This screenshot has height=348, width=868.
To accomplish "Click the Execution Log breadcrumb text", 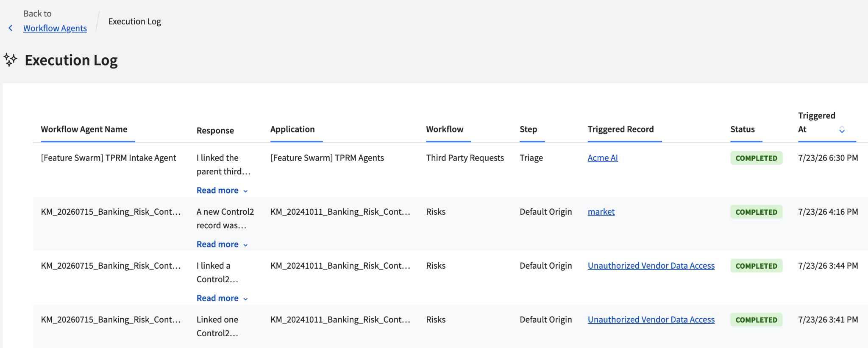I will click(135, 22).
